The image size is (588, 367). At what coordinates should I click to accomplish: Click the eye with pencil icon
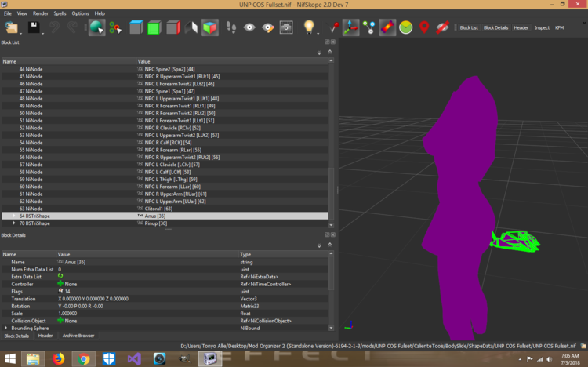coord(268,27)
